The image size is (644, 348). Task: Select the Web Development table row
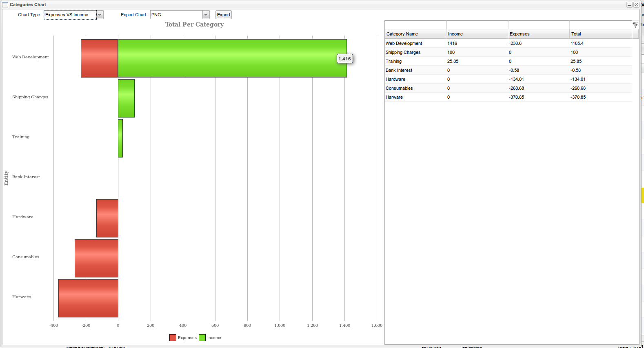coord(509,43)
